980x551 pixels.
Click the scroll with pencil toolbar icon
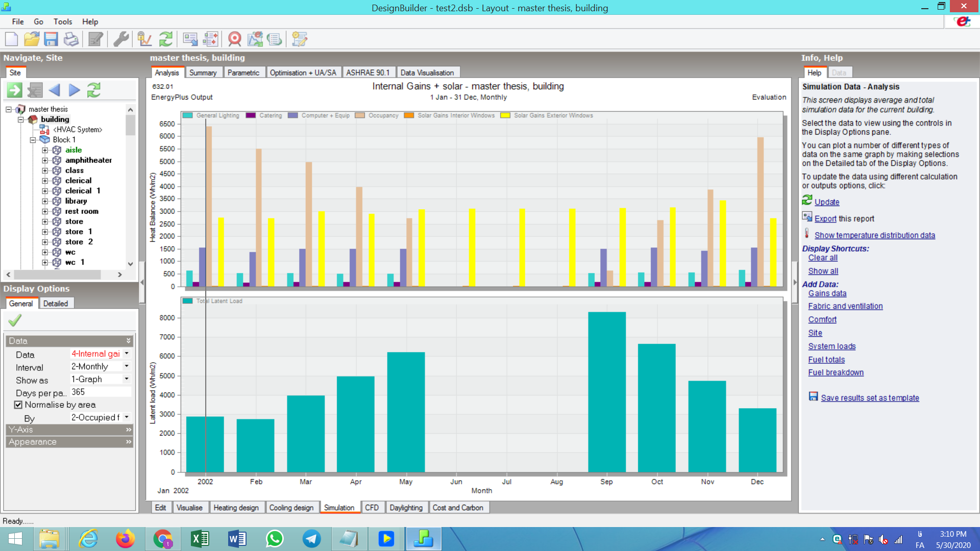point(300,39)
